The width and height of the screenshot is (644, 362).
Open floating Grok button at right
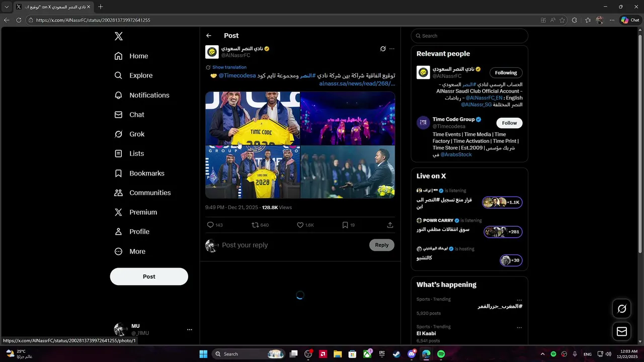click(x=622, y=309)
